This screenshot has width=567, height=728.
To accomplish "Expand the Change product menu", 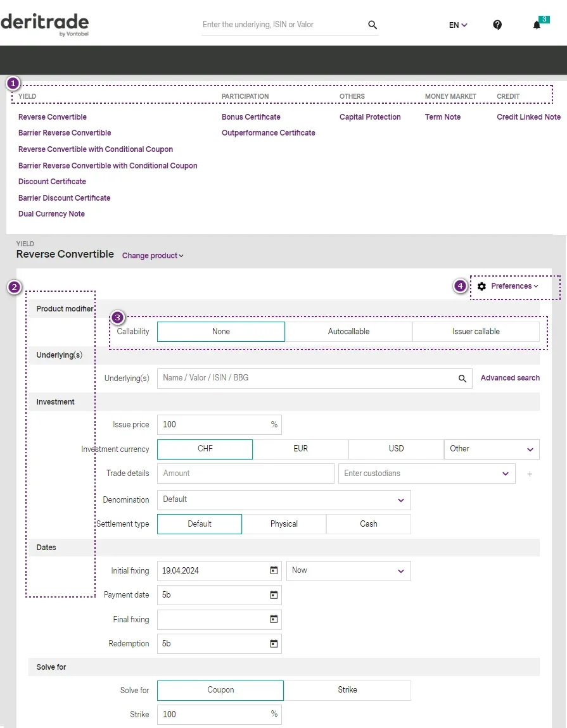I will [153, 256].
